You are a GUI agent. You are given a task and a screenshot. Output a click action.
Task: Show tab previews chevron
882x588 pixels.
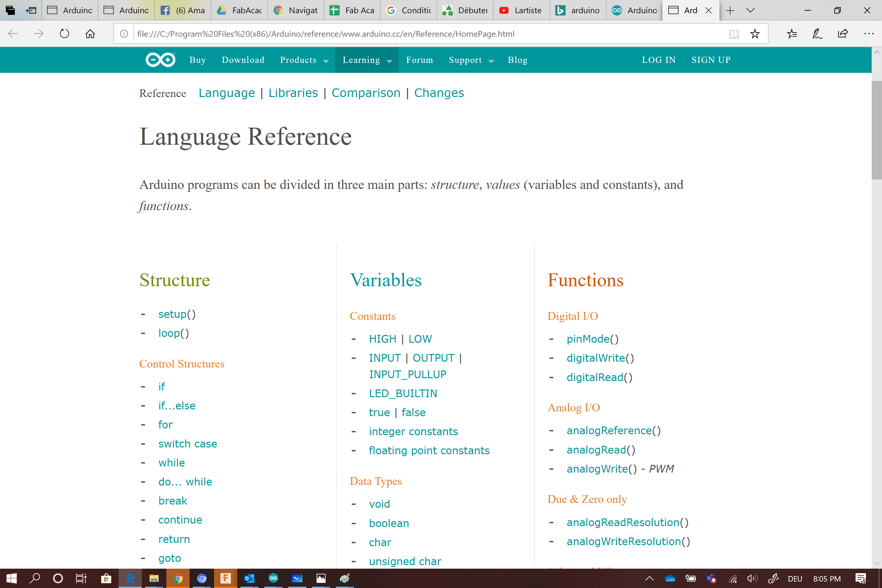click(750, 11)
